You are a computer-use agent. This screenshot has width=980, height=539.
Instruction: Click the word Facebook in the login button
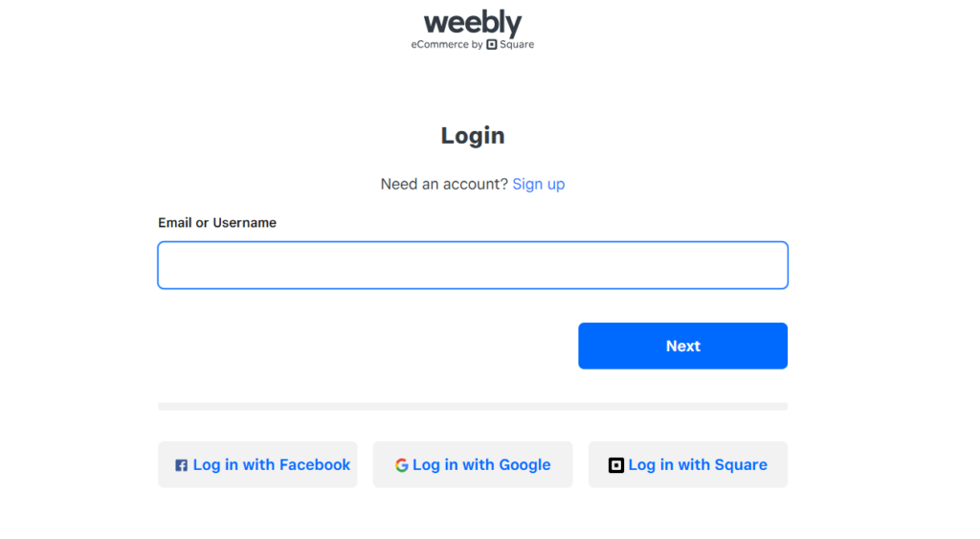click(x=315, y=464)
